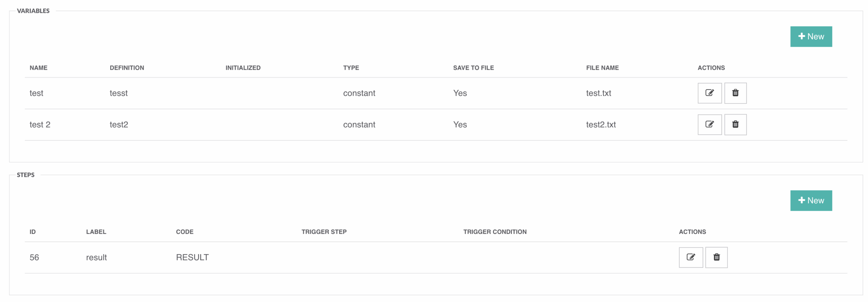Image resolution: width=868 pixels, height=302 pixels.
Task: Edit the 'test' variable row
Action: [x=709, y=93]
